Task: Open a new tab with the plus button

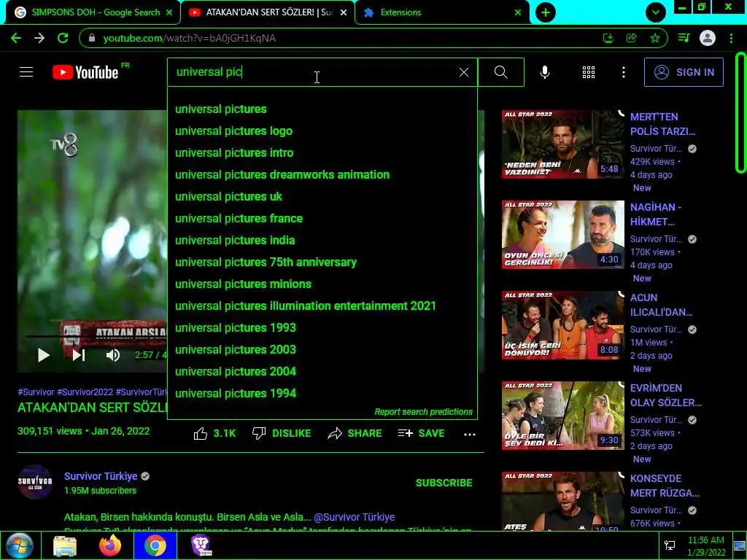Action: pos(546,12)
